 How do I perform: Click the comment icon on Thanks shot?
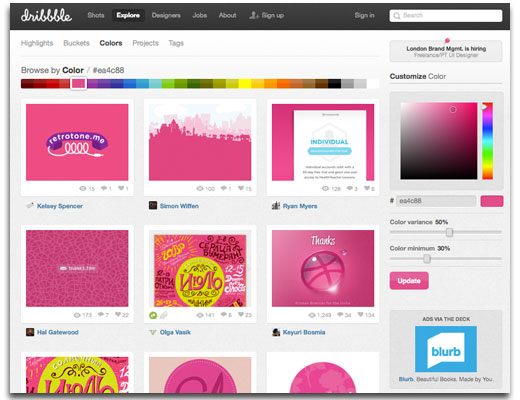340,315
